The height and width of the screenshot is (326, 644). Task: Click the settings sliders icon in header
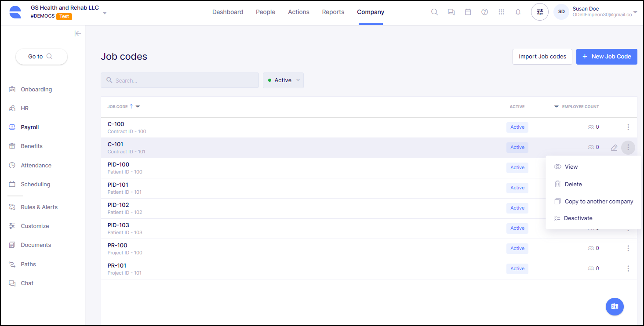tap(540, 12)
